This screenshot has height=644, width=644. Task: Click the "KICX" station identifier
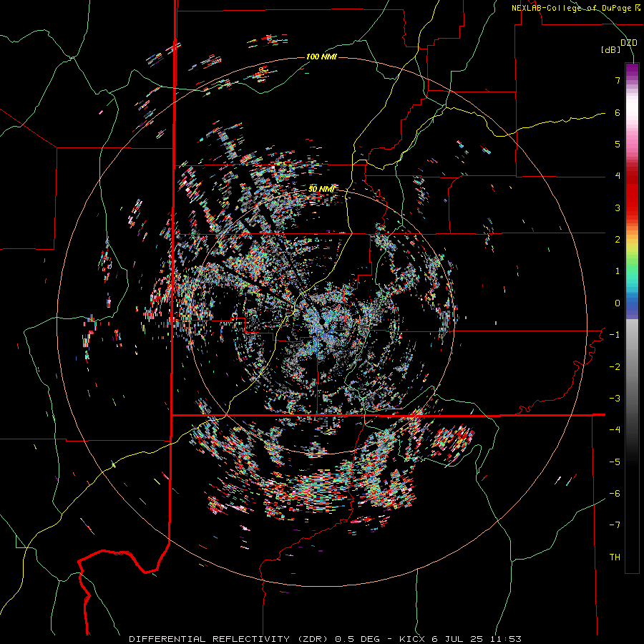(x=413, y=639)
